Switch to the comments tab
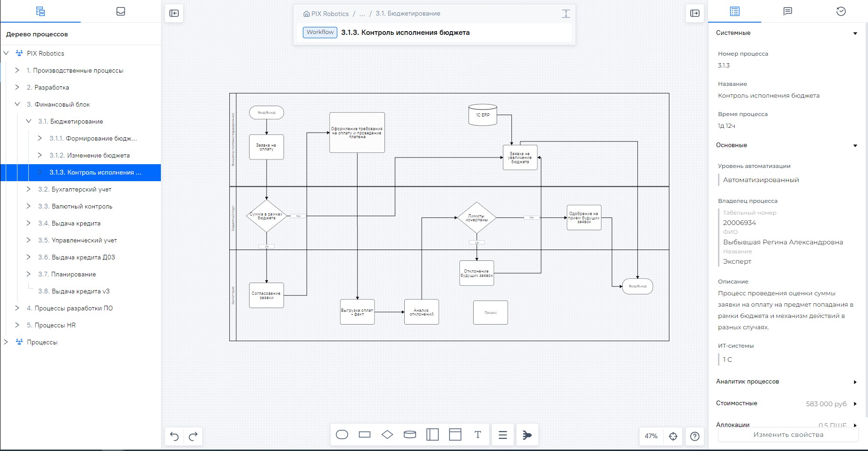 [x=787, y=11]
